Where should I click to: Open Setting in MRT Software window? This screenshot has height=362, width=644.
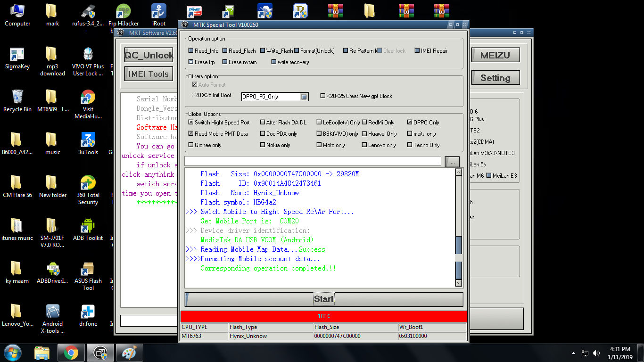click(x=495, y=78)
